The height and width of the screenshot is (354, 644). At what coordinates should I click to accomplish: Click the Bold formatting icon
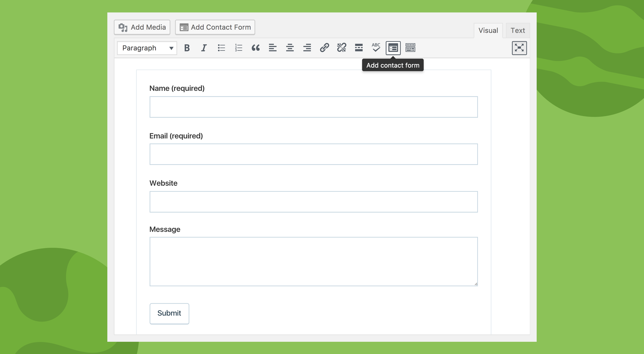pyautogui.click(x=187, y=47)
